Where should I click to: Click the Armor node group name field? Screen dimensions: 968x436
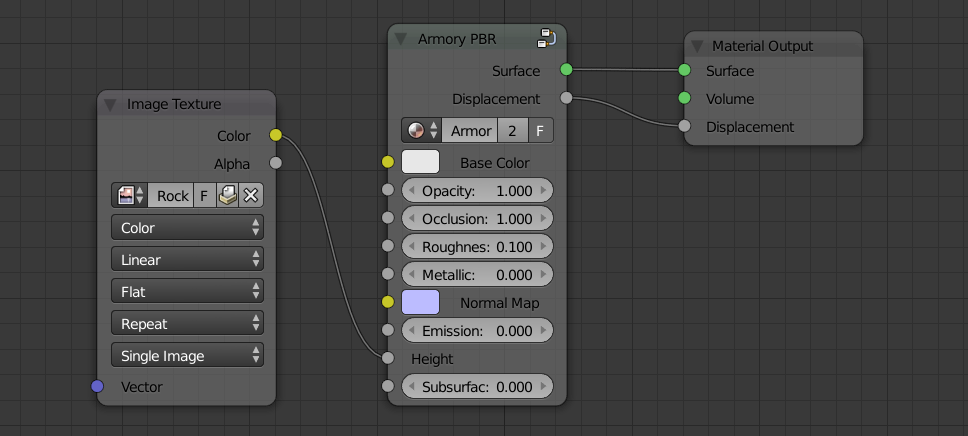coord(469,130)
